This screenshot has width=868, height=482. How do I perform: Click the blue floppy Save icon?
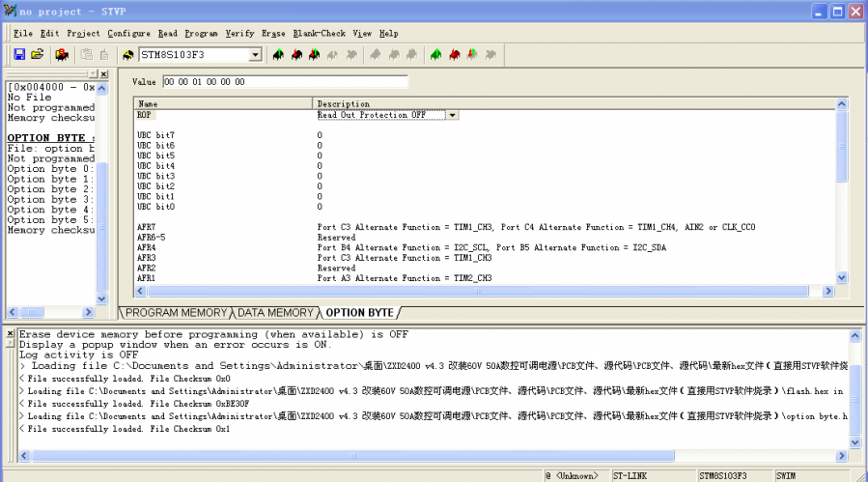(x=19, y=55)
